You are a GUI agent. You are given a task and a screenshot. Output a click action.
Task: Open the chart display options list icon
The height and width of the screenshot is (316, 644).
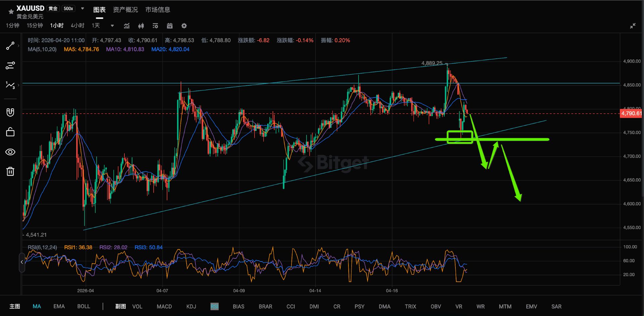tap(155, 26)
